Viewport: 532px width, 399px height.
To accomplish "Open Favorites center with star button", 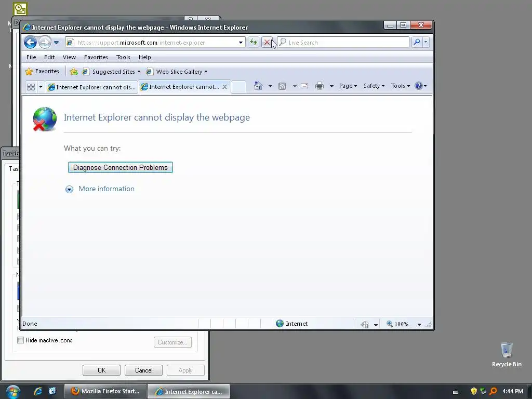I will coord(42,71).
